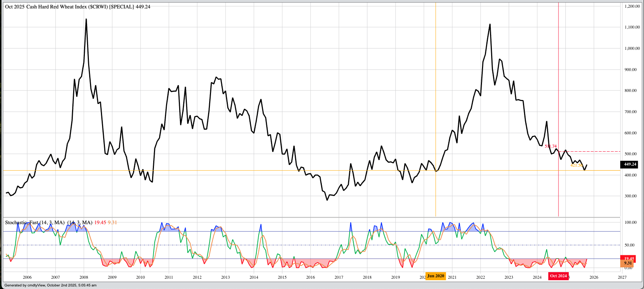Click the 1,100.00 price axis label
The height and width of the screenshot is (289, 644).
[632, 27]
